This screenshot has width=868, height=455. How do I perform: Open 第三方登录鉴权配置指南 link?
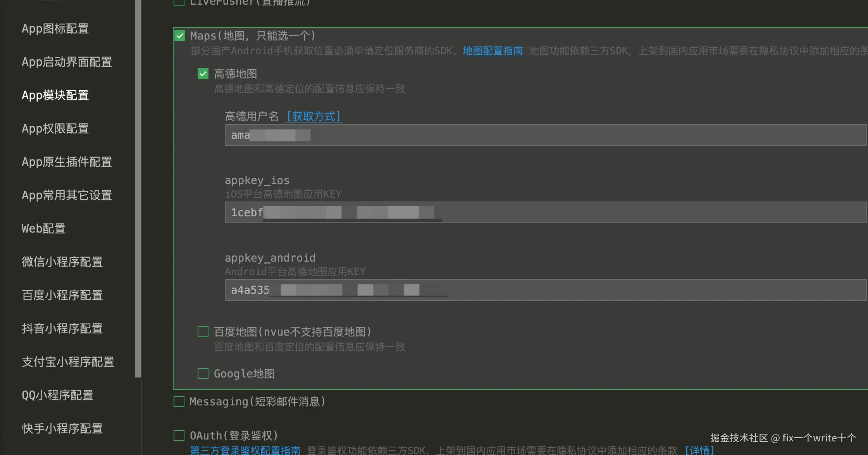tap(245, 450)
